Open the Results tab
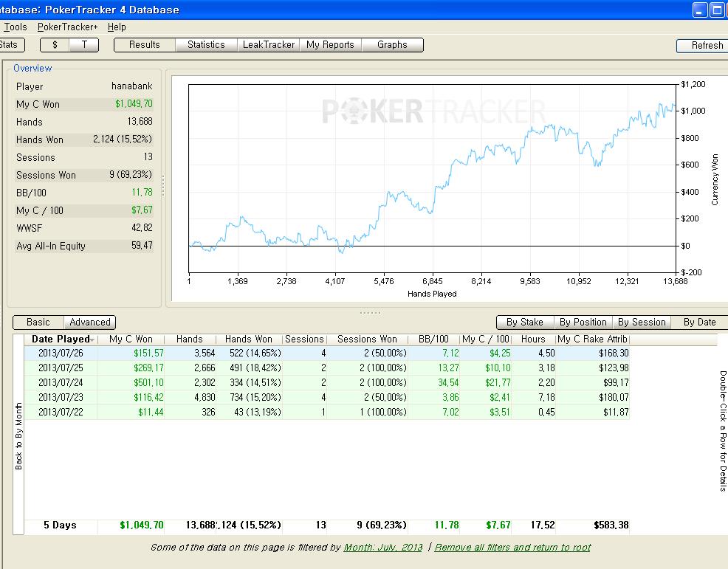The image size is (728, 569). coord(145,45)
